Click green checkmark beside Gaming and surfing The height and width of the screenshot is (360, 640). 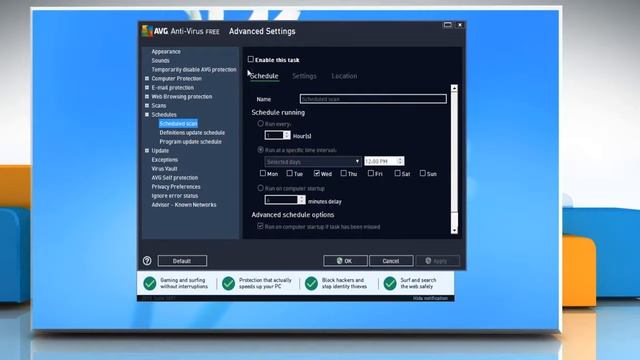pos(150,283)
